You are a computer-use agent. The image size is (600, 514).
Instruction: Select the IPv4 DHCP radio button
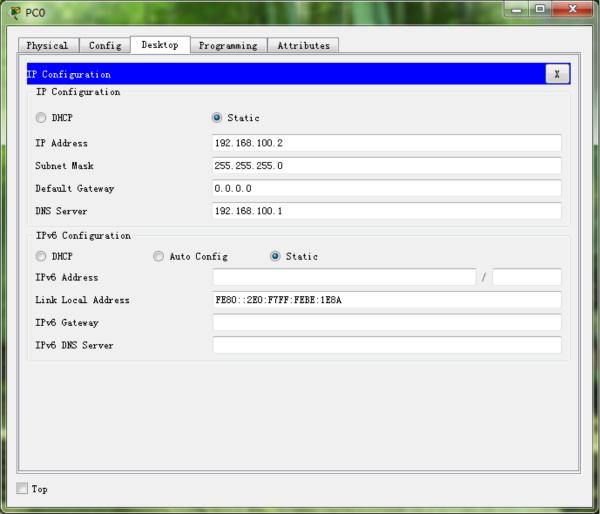tap(41, 117)
